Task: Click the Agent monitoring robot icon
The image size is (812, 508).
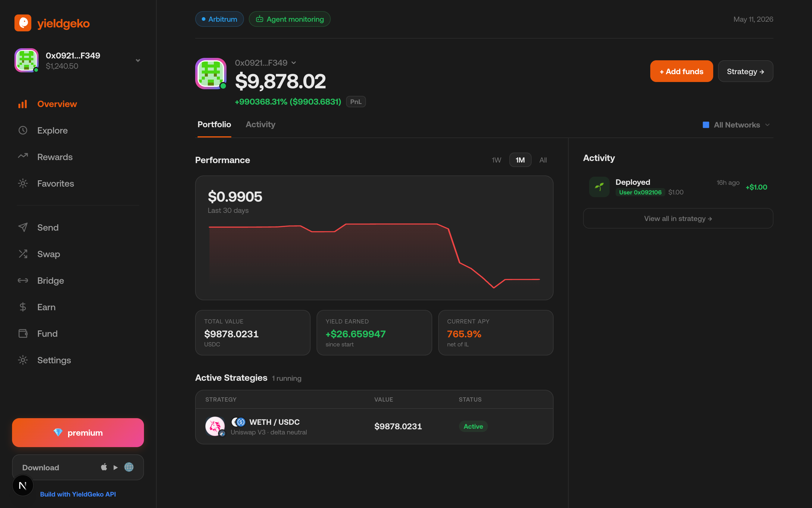Action: pos(259,19)
